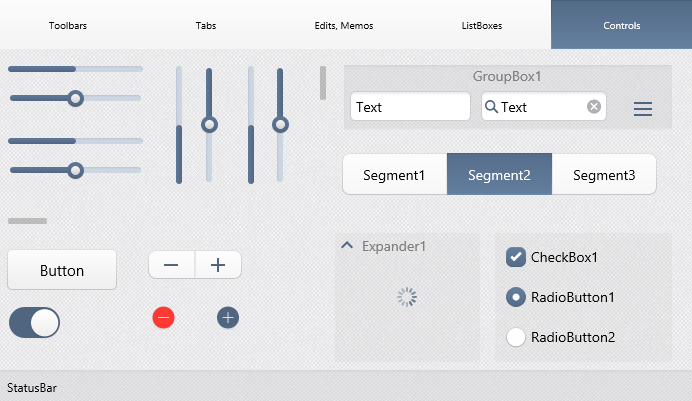This screenshot has height=401, width=692.
Task: Clear the search field with X icon
Action: point(594,106)
